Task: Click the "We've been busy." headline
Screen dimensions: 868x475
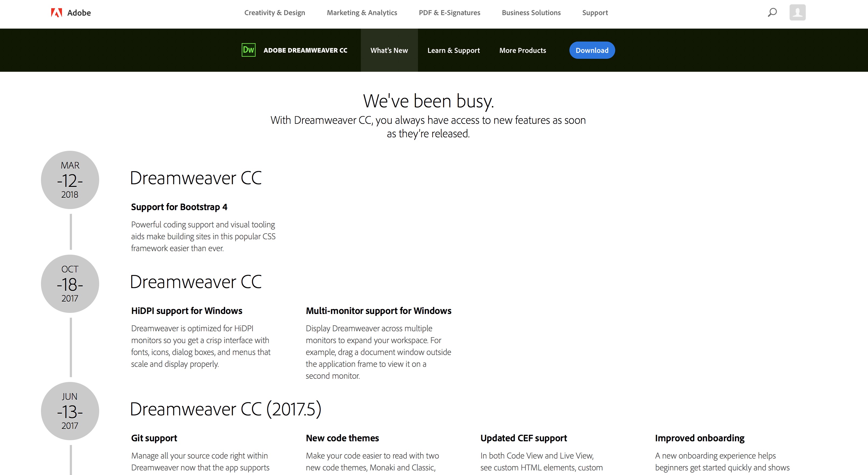Action: 428,101
